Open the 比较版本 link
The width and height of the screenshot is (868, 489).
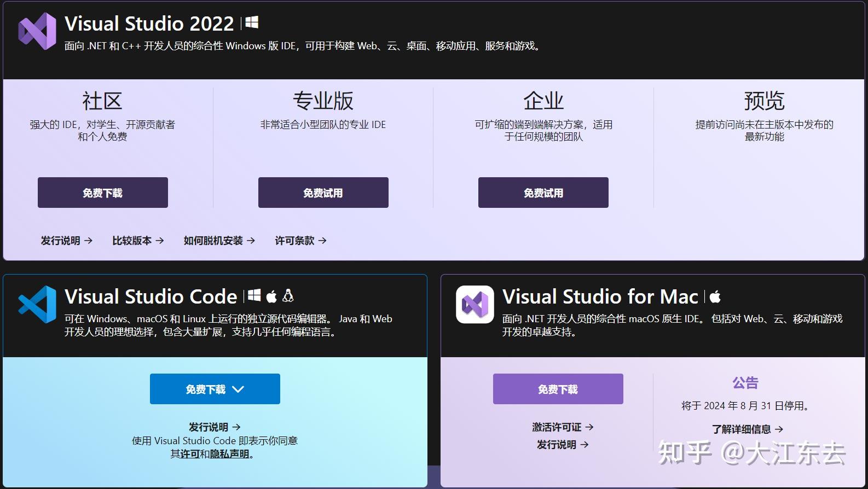click(138, 241)
